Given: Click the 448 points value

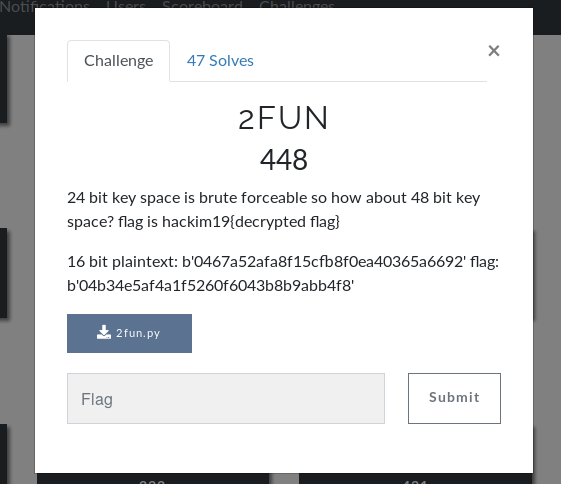Looking at the screenshot, I should click(284, 160).
